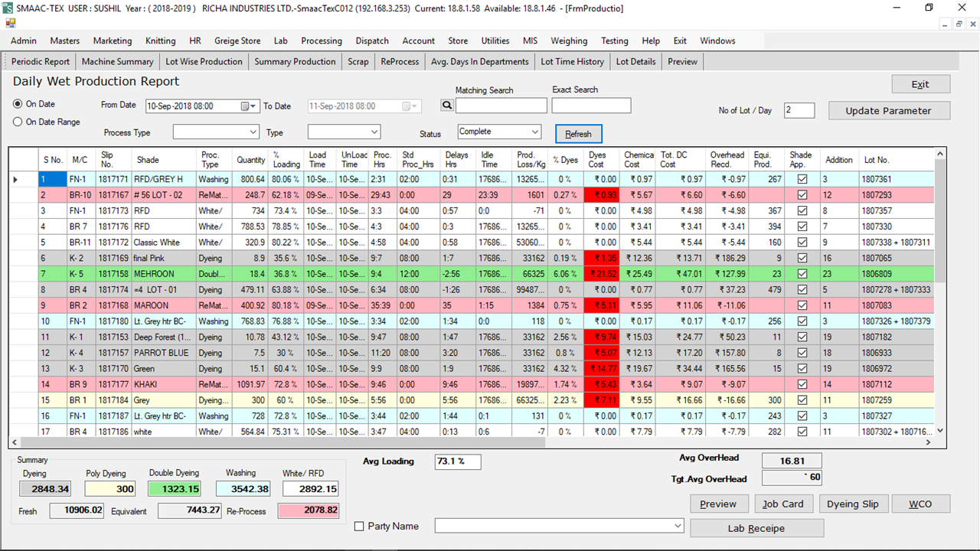Click the Preview button at bottom
Screen dimensions: 980x551
[718, 504]
